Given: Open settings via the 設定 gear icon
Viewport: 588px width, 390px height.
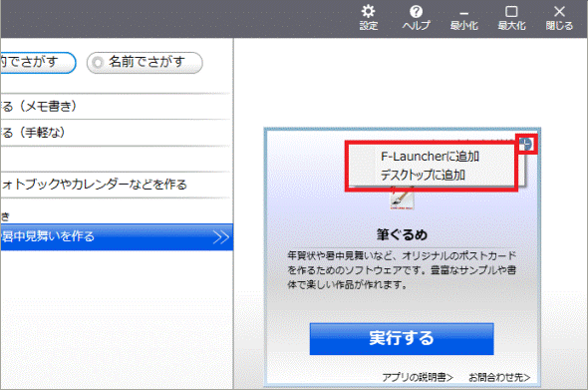Looking at the screenshot, I should click(369, 17).
